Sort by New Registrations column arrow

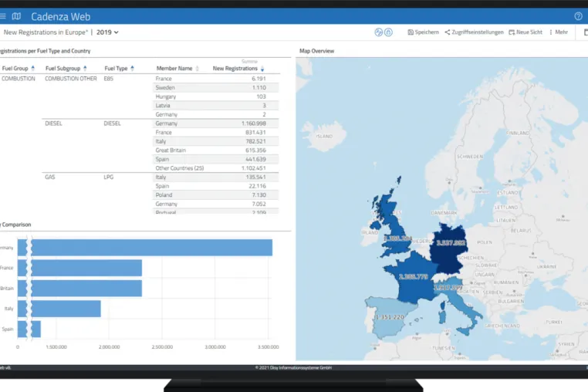(x=262, y=68)
